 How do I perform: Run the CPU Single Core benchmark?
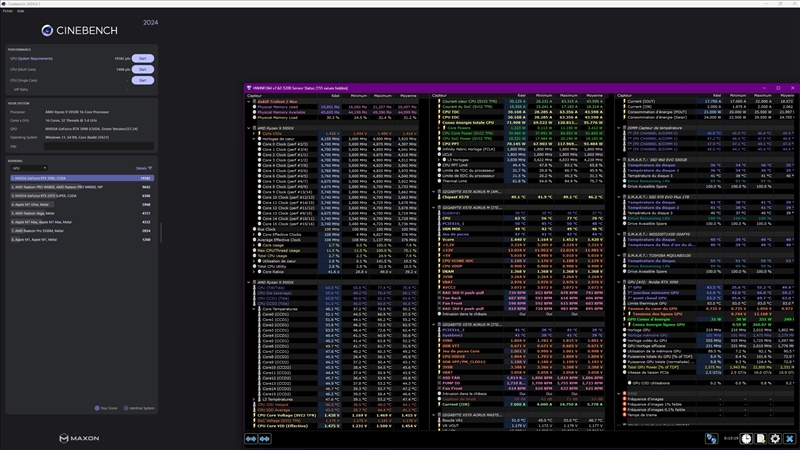pos(142,80)
